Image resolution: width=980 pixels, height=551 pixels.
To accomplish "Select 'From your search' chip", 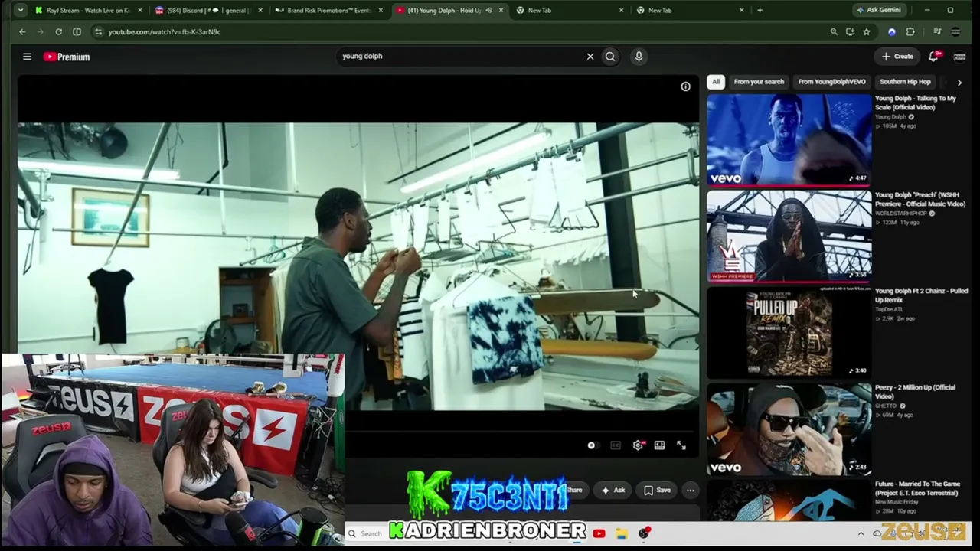I will 759,82.
